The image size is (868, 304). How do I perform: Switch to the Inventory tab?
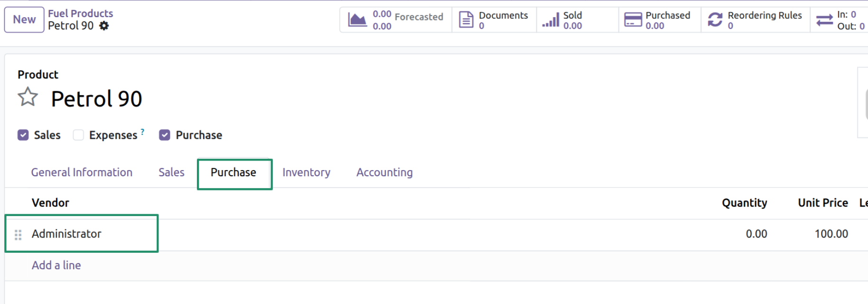tap(306, 172)
